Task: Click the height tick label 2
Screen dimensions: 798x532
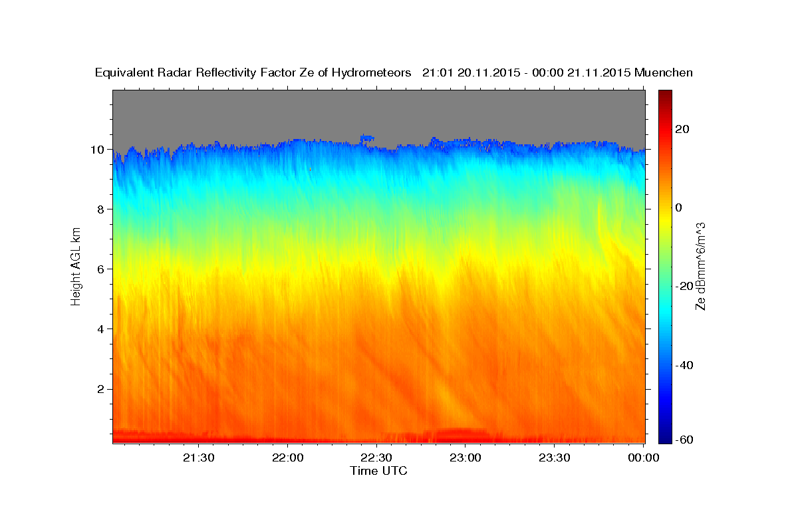Action: click(x=102, y=389)
